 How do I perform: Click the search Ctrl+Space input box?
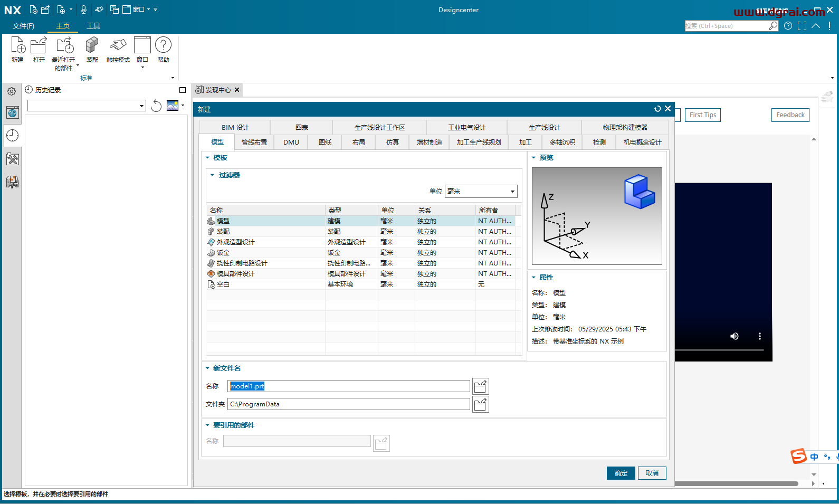726,26
